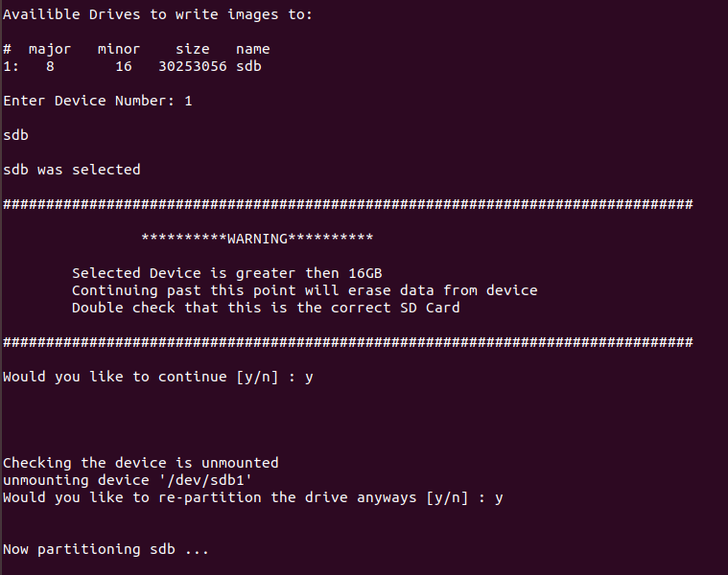
Task: Click the line warning about erasing data
Action: 304,290
